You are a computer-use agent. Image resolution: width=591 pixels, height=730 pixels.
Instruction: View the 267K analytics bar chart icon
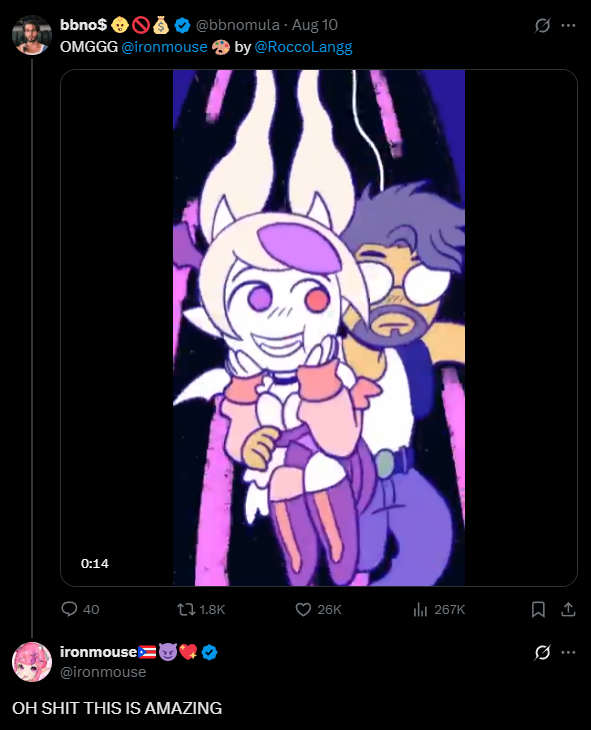pyautogui.click(x=420, y=609)
